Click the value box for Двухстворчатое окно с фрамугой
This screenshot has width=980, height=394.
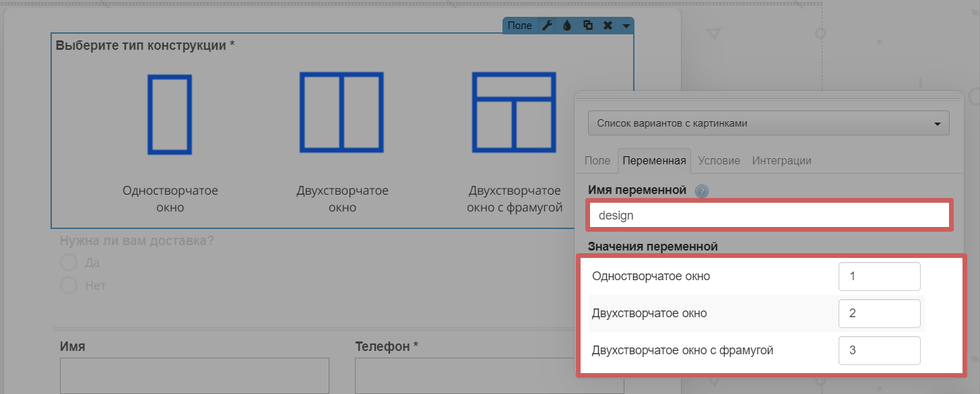tap(879, 350)
